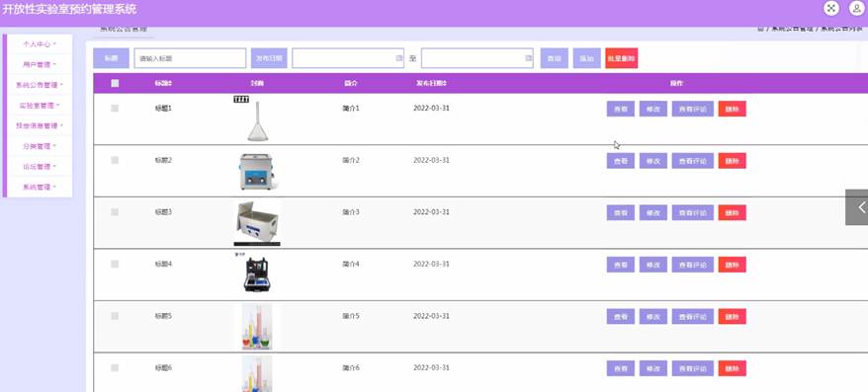Click the 2022-03-31 date in row 标题4

(x=431, y=265)
